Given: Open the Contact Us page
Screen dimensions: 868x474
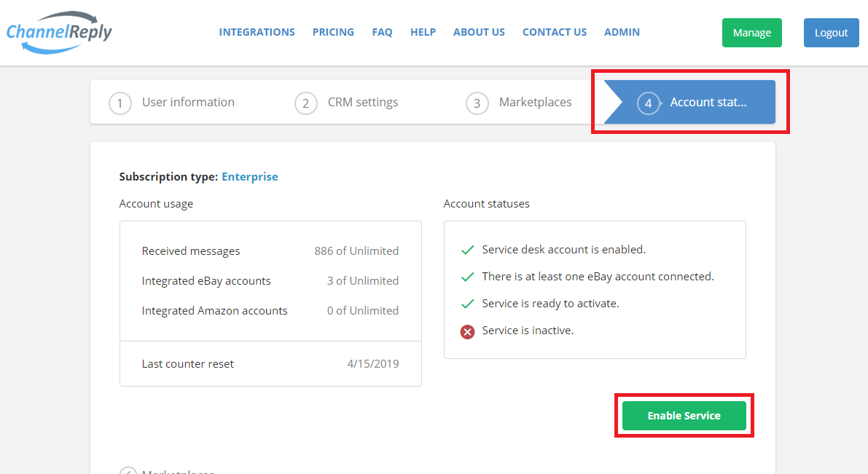Looking at the screenshot, I should point(555,32).
